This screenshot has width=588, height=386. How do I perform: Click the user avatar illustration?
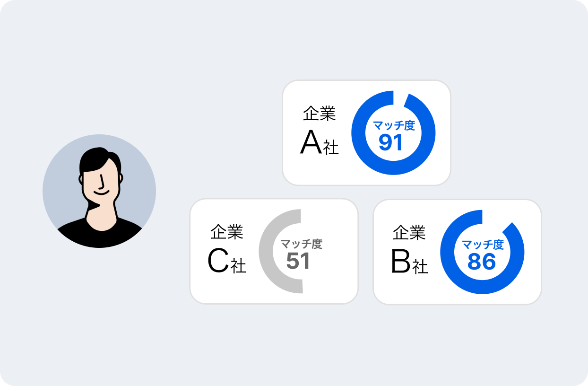pos(99,191)
